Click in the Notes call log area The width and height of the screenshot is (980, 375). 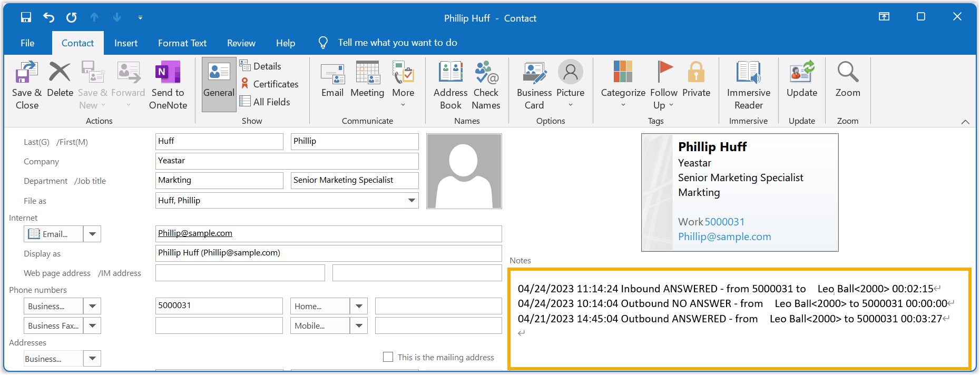[739, 319]
